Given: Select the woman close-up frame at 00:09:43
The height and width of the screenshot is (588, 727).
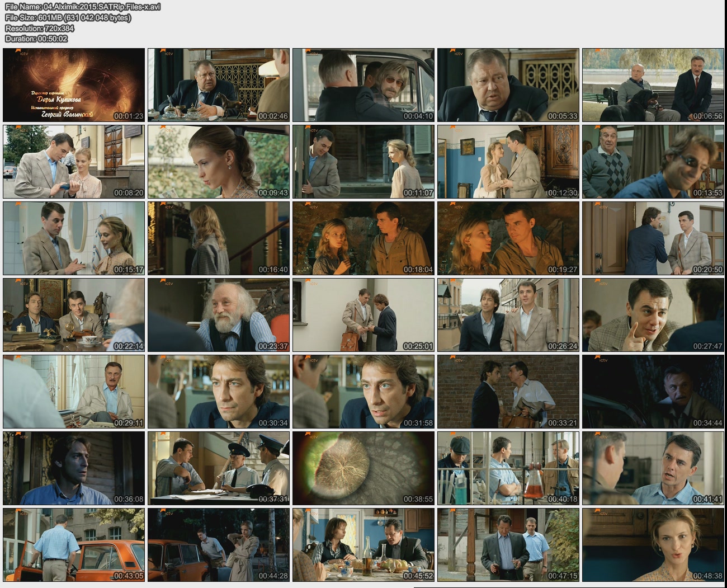Looking at the screenshot, I should tap(219, 162).
